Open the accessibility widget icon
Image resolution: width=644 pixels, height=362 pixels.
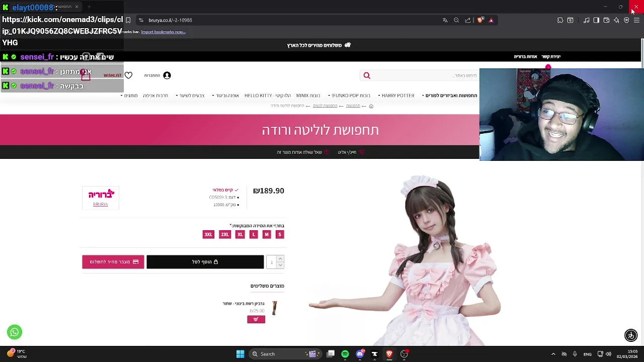pyautogui.click(x=631, y=335)
